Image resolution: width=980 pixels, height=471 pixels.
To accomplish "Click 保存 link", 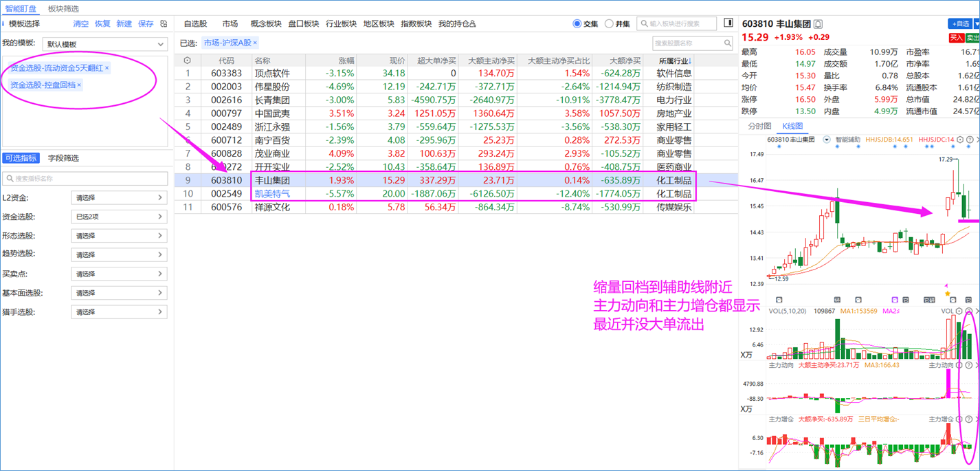I will tap(146, 23).
